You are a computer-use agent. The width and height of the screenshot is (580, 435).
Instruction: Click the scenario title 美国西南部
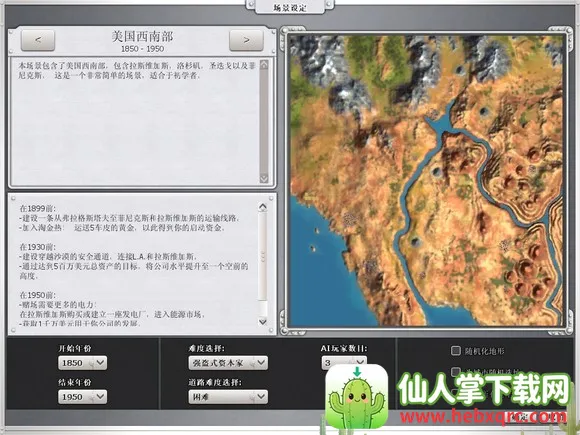(142, 36)
